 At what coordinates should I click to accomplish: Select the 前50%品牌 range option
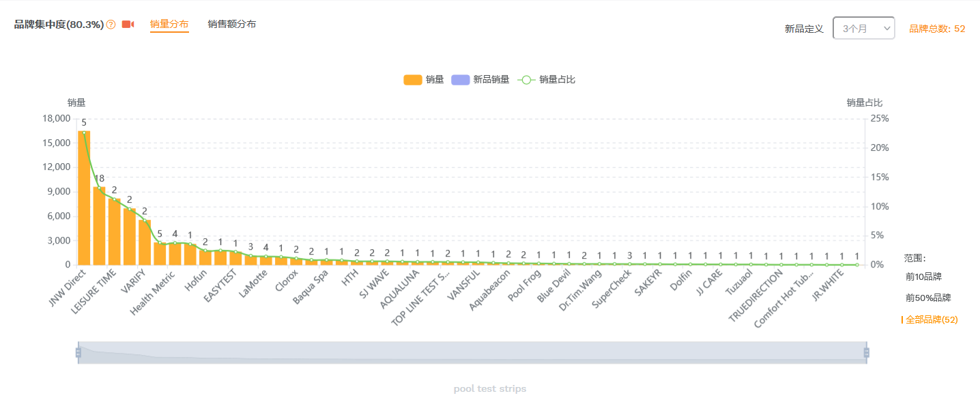[928, 298]
